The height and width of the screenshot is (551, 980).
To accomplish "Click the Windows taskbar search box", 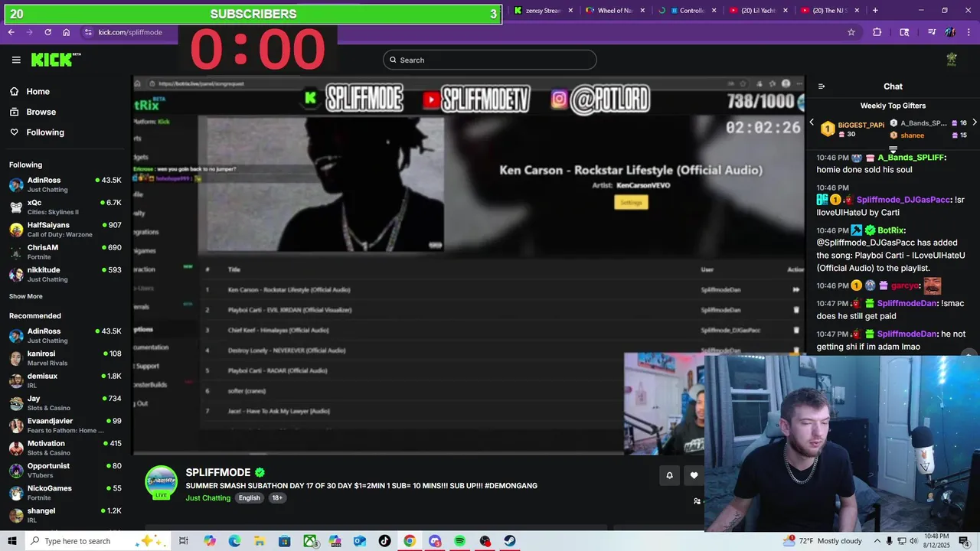I will tap(97, 541).
